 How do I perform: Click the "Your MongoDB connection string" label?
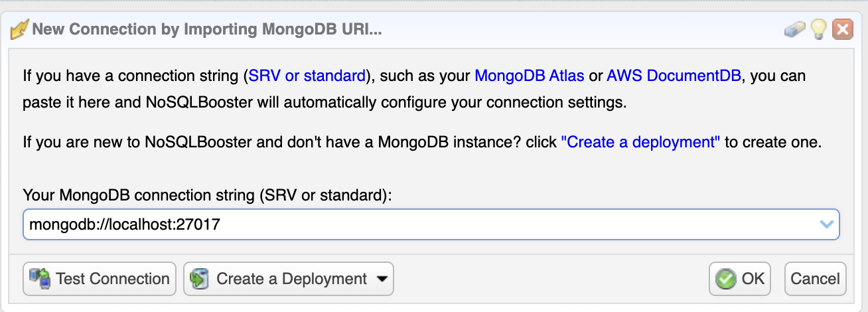208,195
